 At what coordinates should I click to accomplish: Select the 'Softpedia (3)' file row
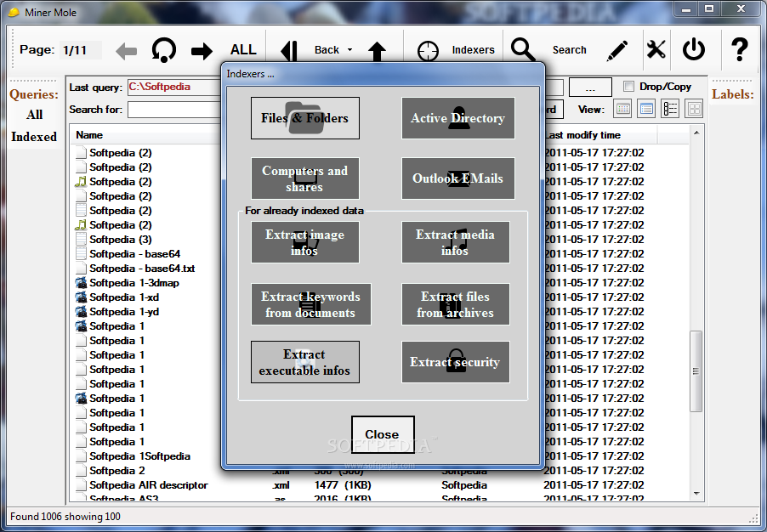(x=121, y=240)
